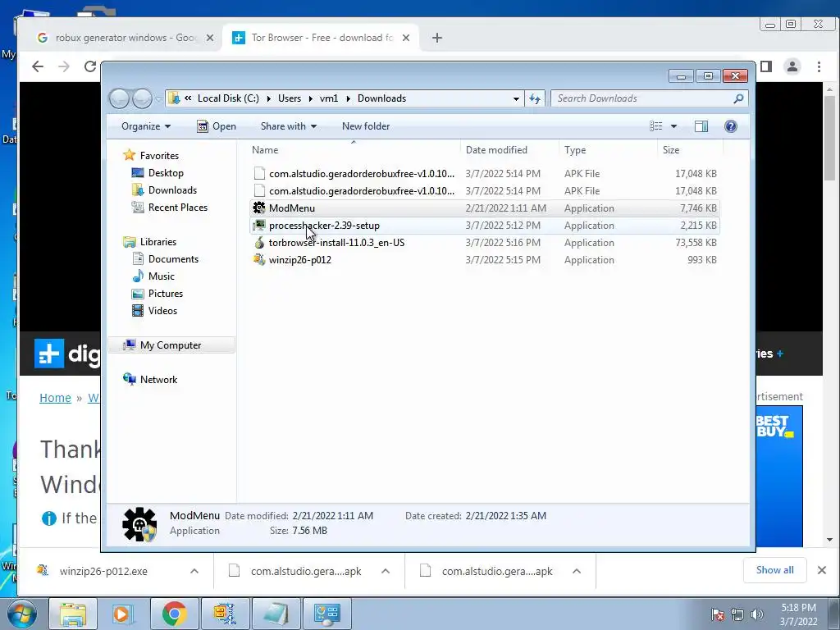840x630 pixels.
Task: Open Windows Media Player taskbar icon
Action: pyautogui.click(x=123, y=614)
